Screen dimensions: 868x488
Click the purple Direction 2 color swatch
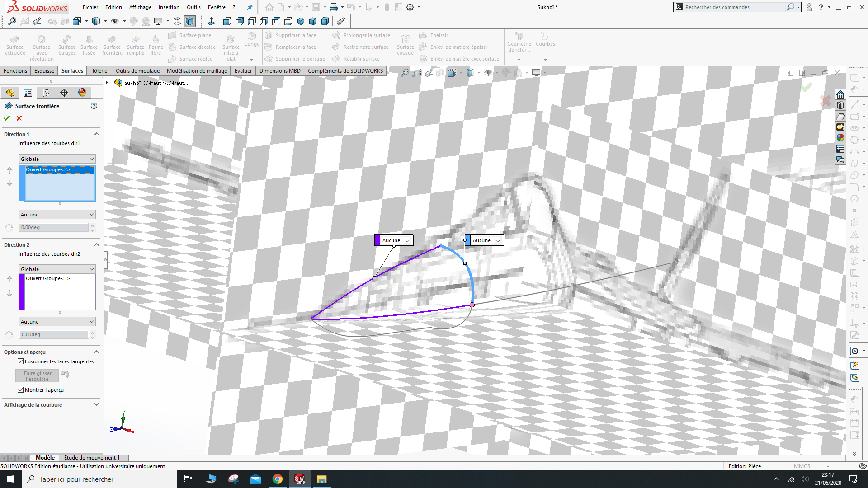point(21,292)
